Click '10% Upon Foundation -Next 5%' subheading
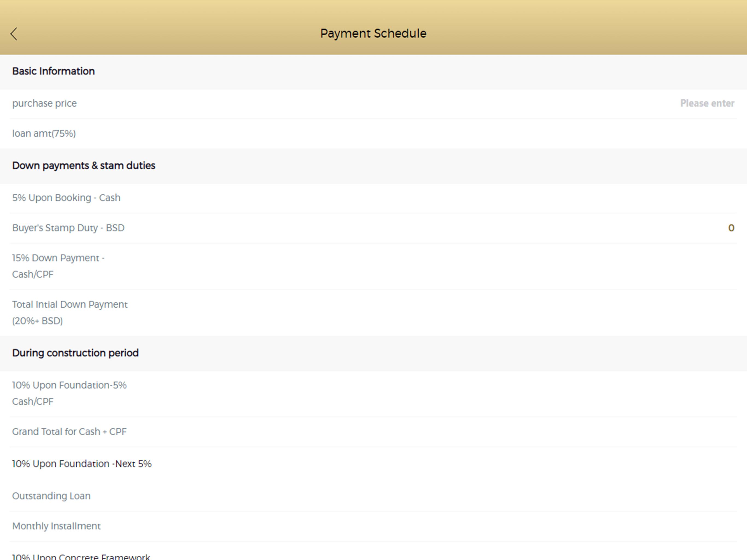Image resolution: width=747 pixels, height=560 pixels. (x=82, y=464)
